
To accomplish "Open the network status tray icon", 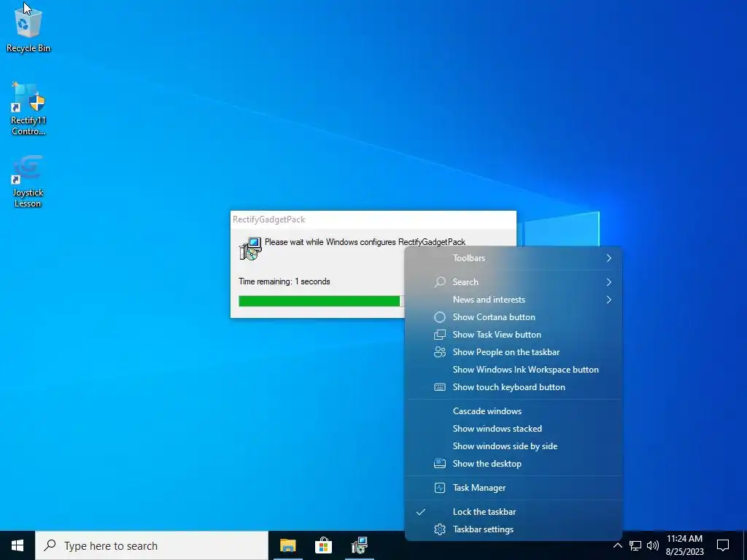I will [635, 545].
